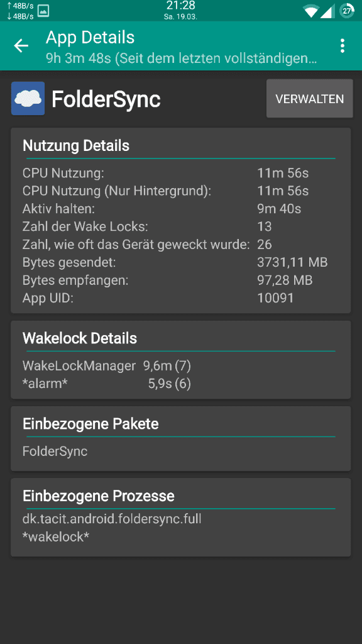The image size is (362, 644).
Task: Tap the *wakelock* process entry
Action: [56, 537]
